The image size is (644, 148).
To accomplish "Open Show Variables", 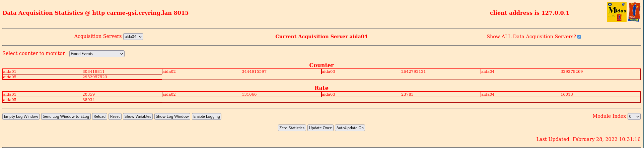I will (138, 116).
